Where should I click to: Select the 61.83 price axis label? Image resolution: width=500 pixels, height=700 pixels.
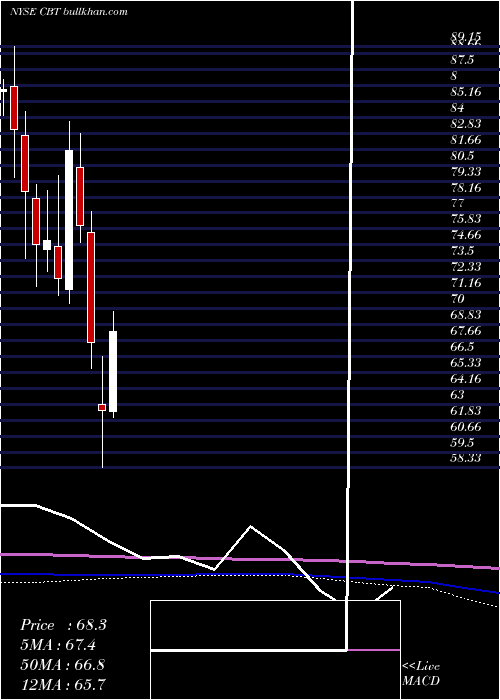tap(466, 411)
